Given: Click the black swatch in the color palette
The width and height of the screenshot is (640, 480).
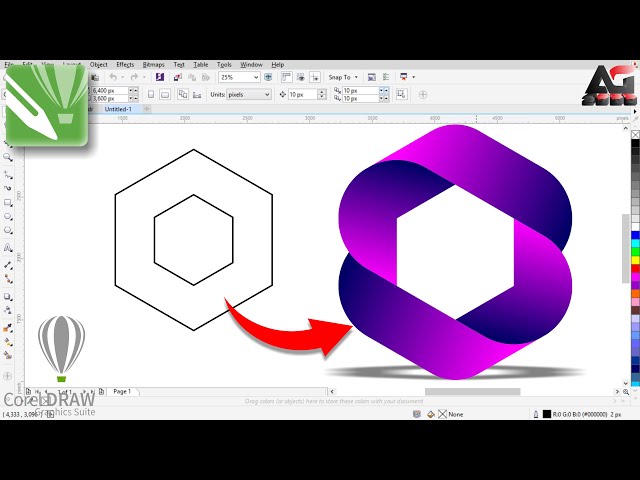Looking at the screenshot, I should tap(636, 143).
